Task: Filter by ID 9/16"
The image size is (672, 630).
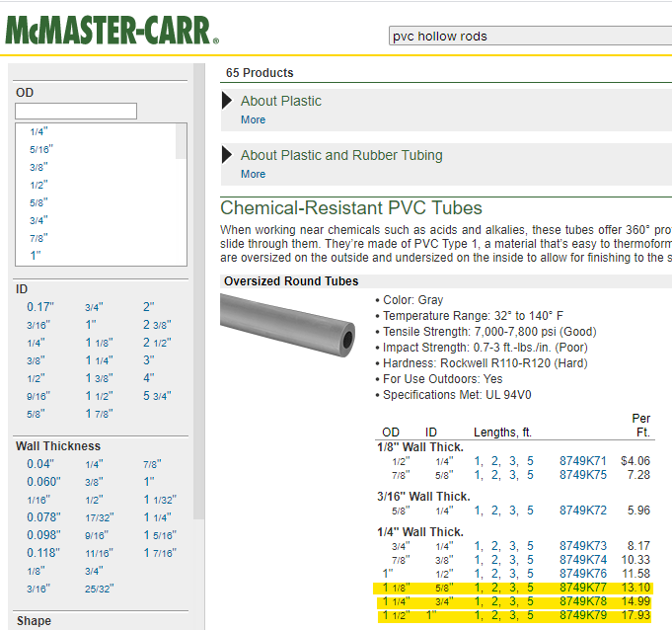Action: click(x=38, y=396)
